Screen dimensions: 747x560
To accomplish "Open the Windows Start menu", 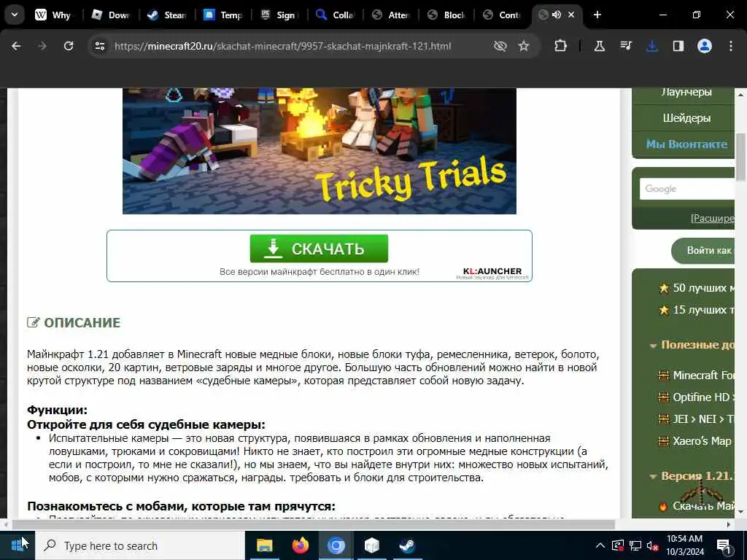I will pos(18,545).
